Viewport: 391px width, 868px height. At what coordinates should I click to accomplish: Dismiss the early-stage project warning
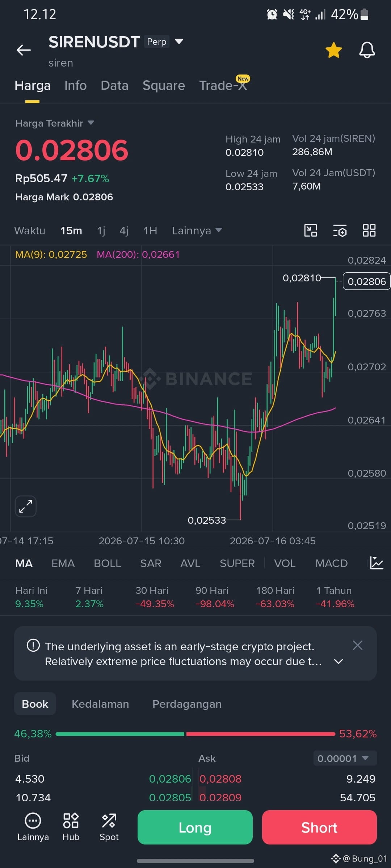[x=358, y=645]
